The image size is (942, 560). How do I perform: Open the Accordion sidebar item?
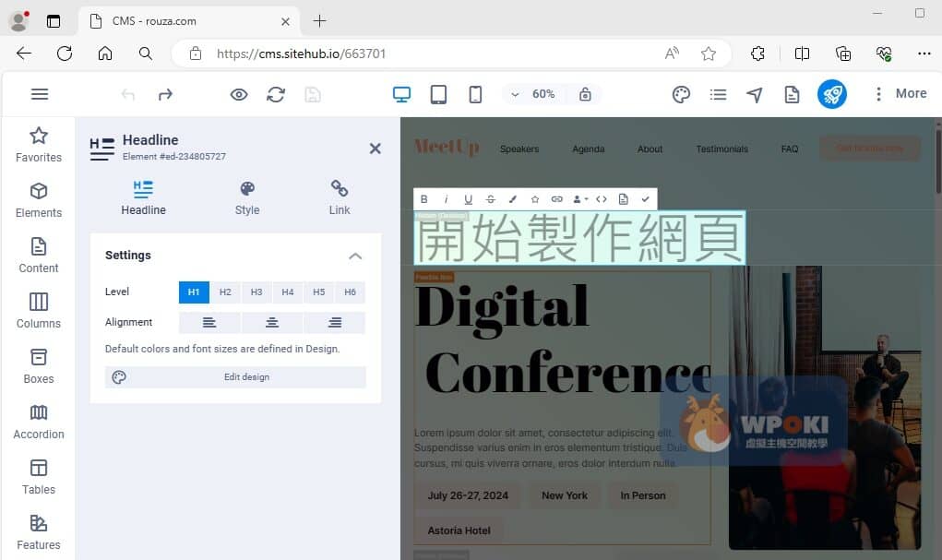(x=39, y=421)
